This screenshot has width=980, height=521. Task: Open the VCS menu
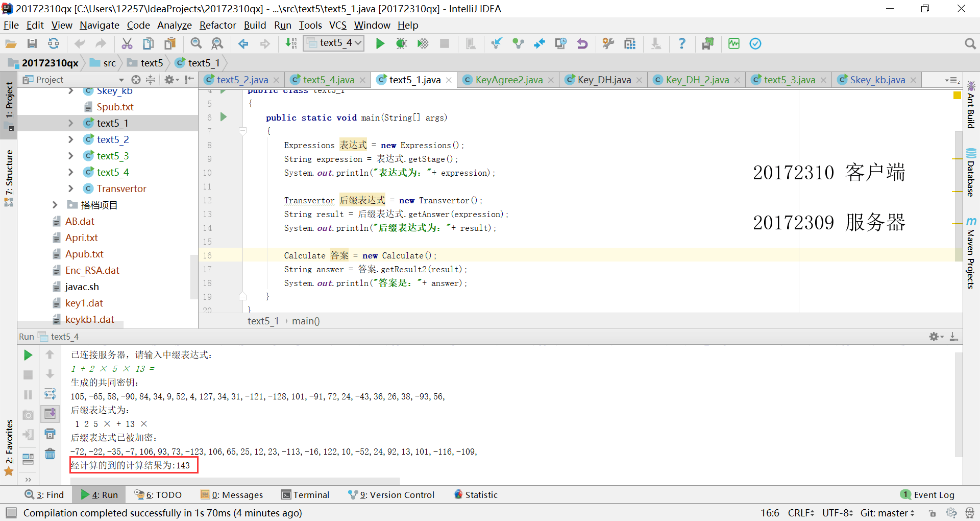338,25
